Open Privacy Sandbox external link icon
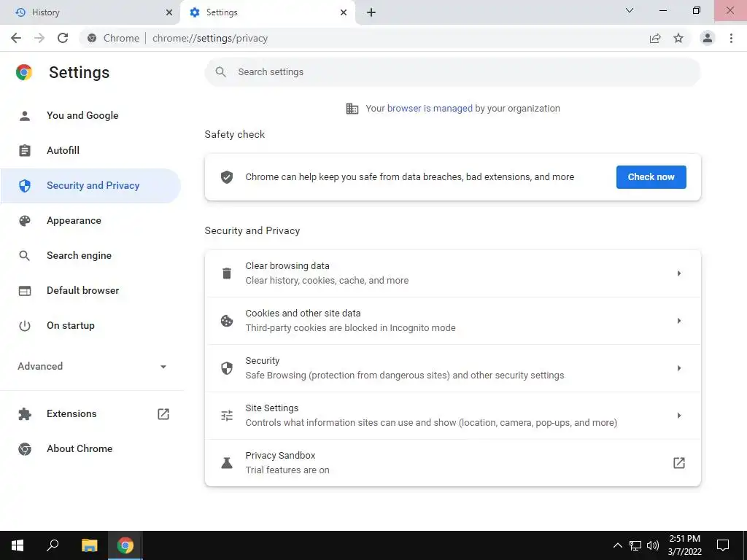 click(x=679, y=463)
